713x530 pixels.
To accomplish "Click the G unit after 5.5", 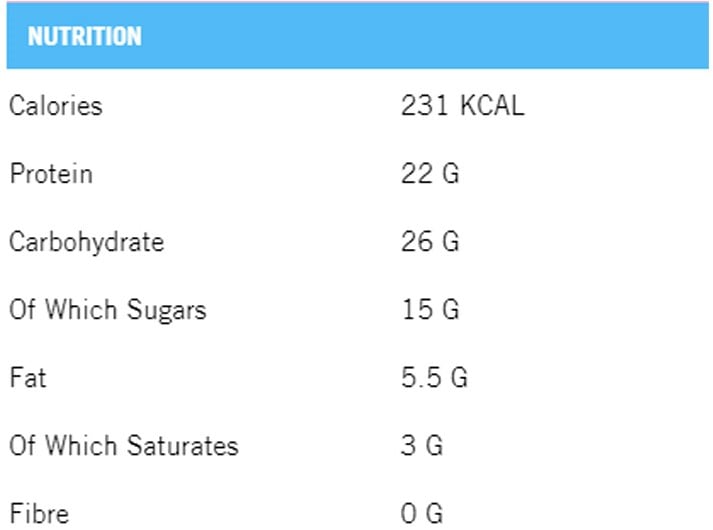I will 458,378.
